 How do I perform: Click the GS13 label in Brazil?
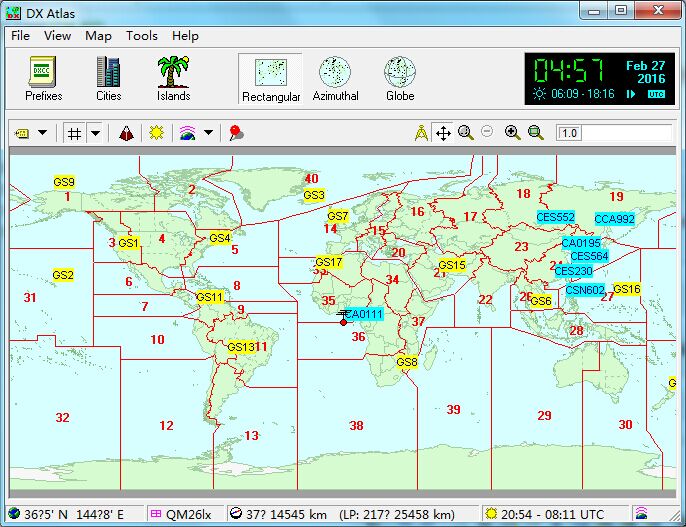(241, 347)
